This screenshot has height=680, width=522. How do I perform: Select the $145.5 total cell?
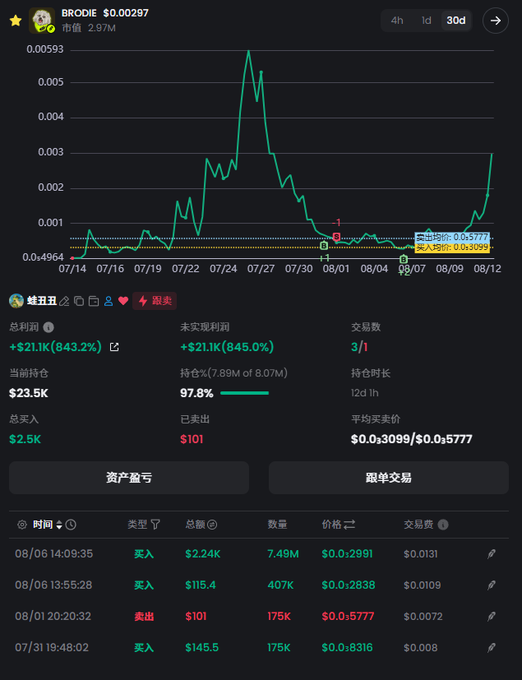[x=202, y=647]
